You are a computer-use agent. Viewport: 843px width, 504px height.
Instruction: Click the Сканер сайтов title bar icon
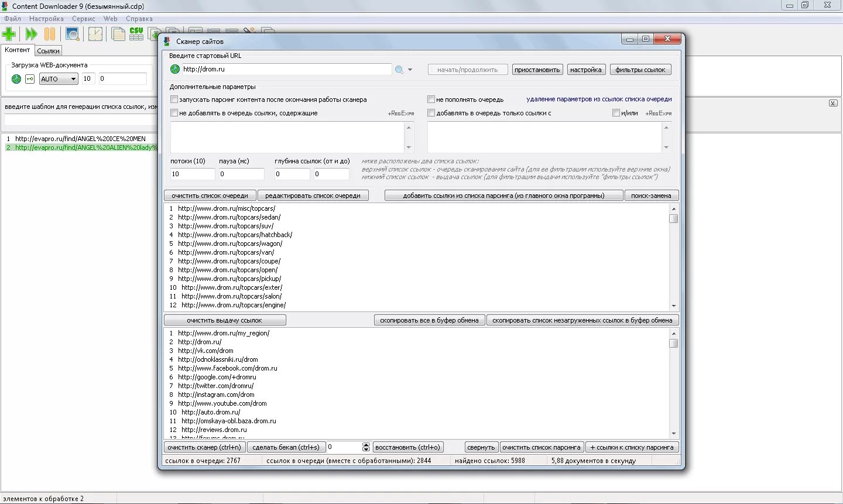click(167, 42)
